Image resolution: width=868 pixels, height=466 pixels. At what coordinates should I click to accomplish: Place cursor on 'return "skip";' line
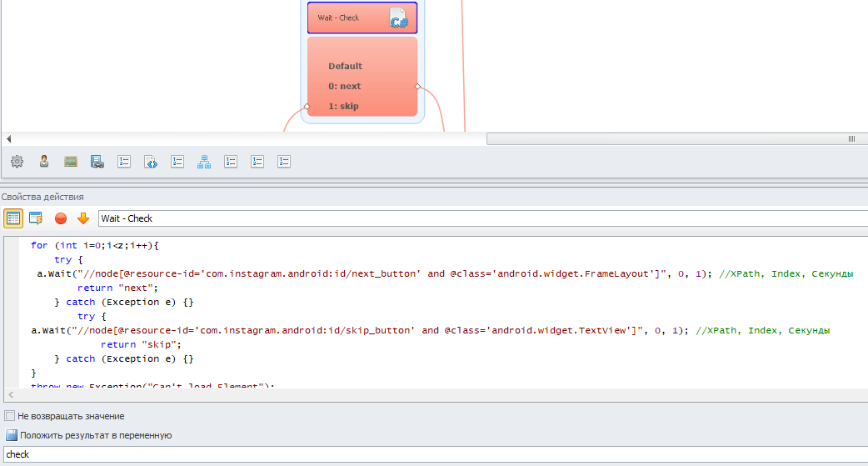[141, 344]
